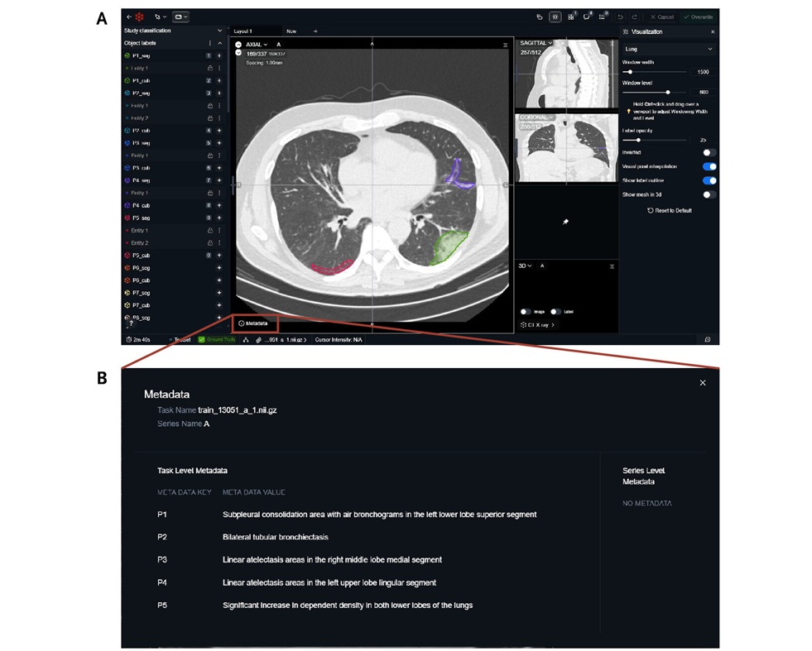Go back using the top-left arrow

(129, 17)
